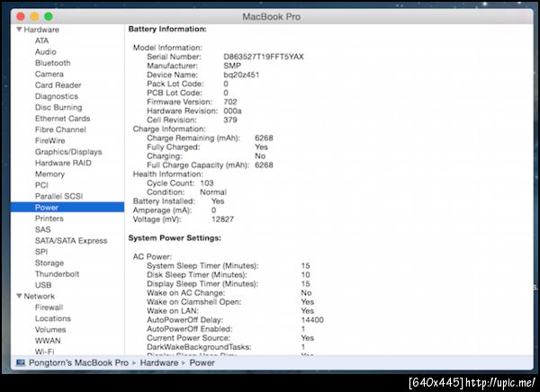This screenshot has width=540, height=392.
Task: Select Volumes under Network
Action: click(x=50, y=329)
